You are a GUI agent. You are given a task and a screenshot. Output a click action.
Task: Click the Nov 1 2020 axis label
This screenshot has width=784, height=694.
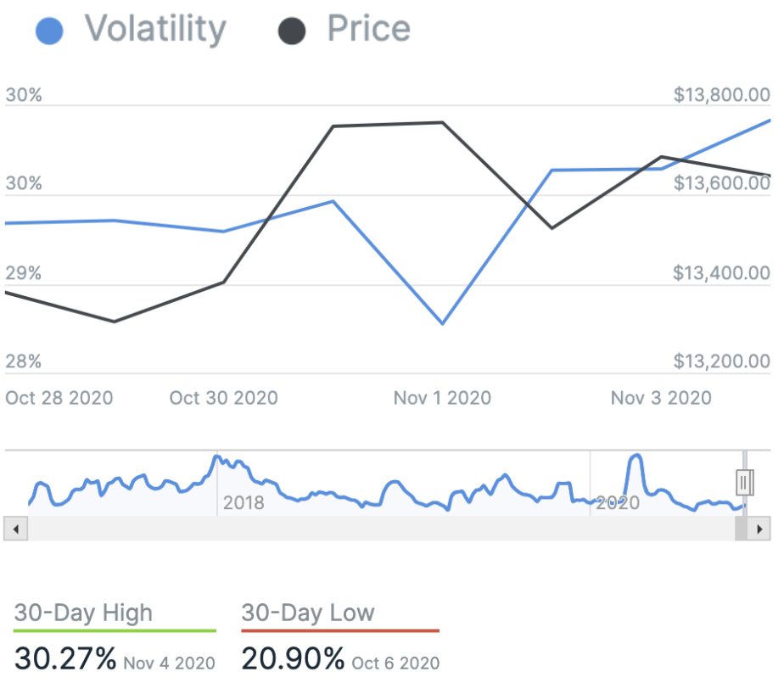click(x=442, y=398)
